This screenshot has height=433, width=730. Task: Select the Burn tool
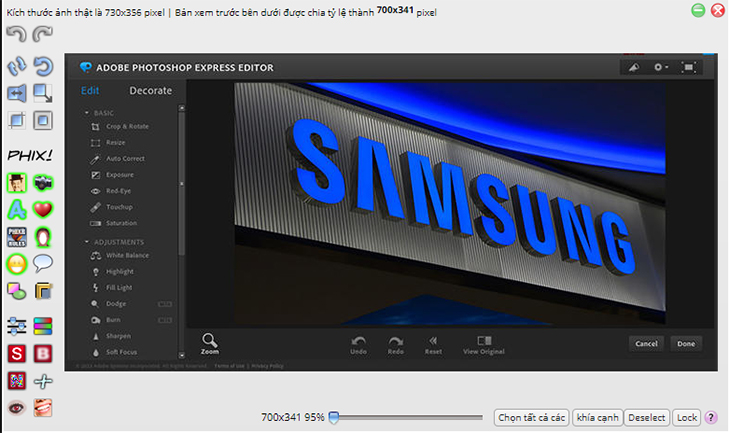coord(106,320)
